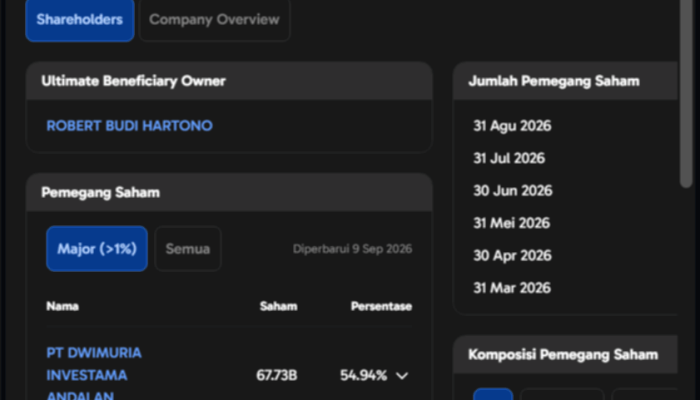The image size is (700, 400).
Task: Click the 30 Apr 2026 row
Action: tap(512, 255)
